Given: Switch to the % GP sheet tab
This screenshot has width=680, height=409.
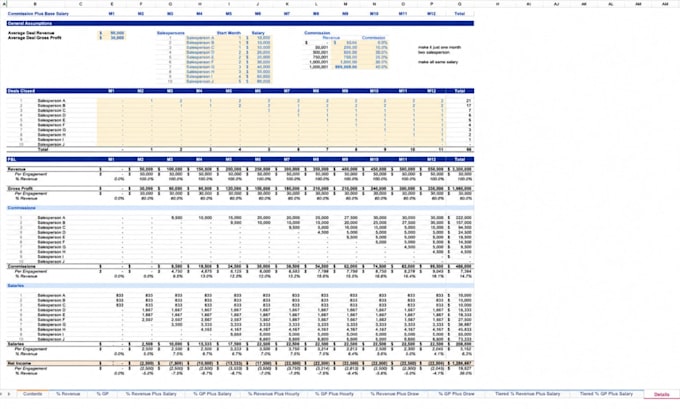Looking at the screenshot, I should (x=102, y=394).
